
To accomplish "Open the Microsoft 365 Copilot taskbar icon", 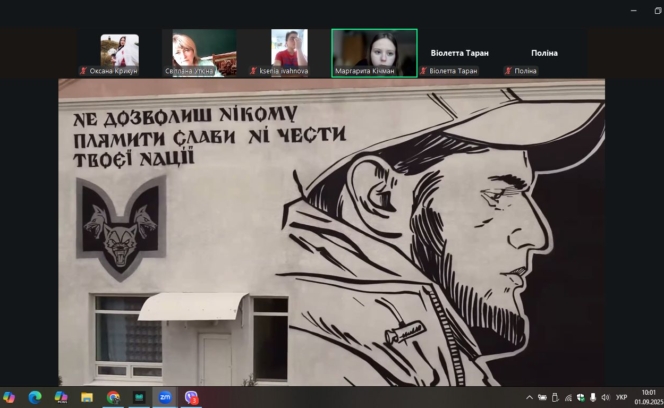I will (x=61, y=397).
